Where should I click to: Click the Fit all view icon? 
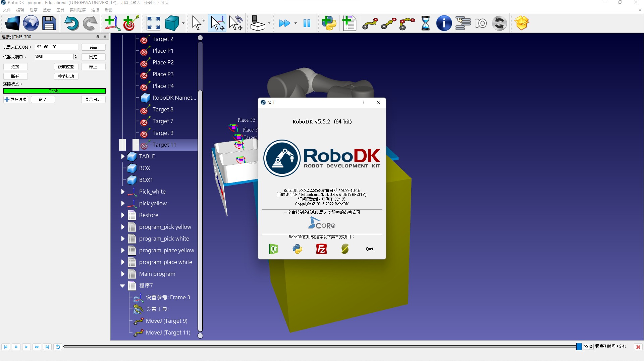click(154, 23)
